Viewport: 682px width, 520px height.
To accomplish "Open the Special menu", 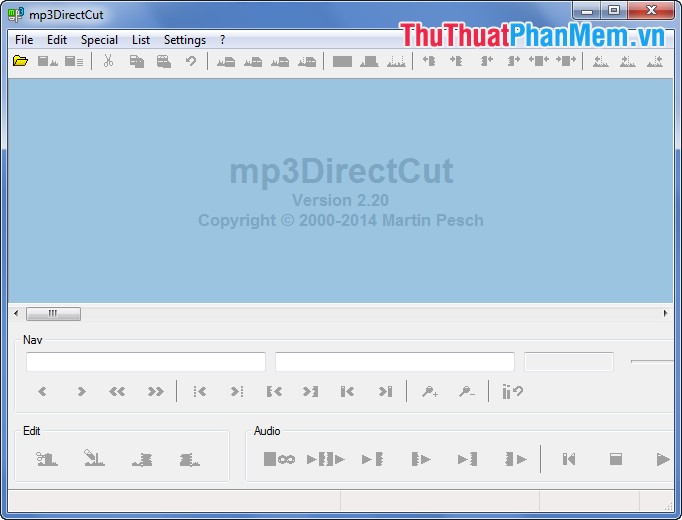I will pyautogui.click(x=99, y=40).
